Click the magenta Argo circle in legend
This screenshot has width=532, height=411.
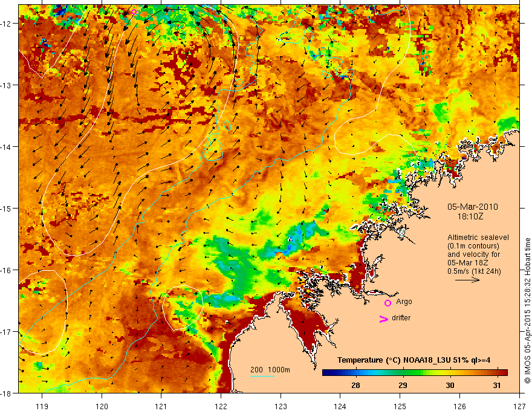click(x=388, y=303)
